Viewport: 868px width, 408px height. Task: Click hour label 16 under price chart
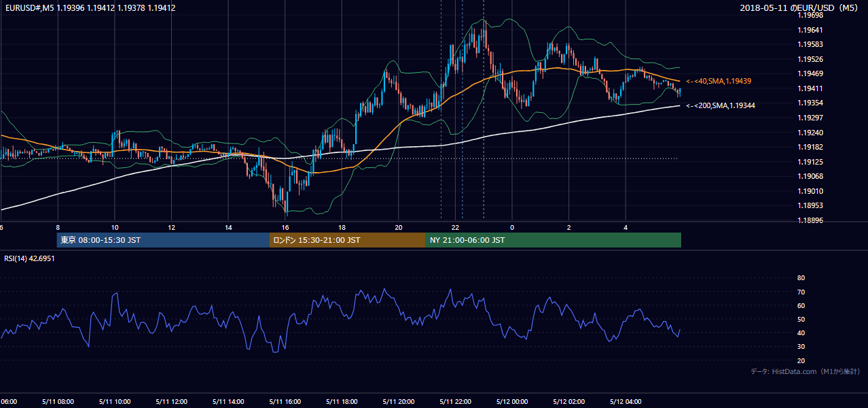click(x=285, y=227)
